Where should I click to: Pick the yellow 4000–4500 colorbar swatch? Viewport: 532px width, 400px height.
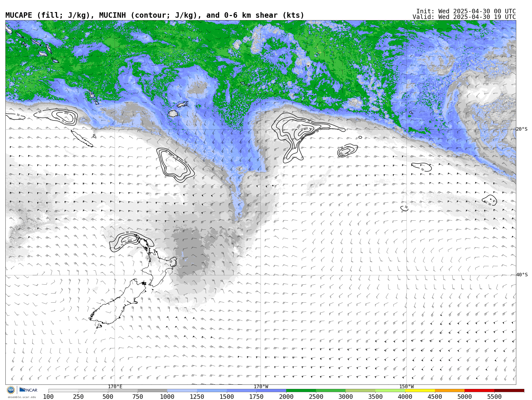coord(420,391)
